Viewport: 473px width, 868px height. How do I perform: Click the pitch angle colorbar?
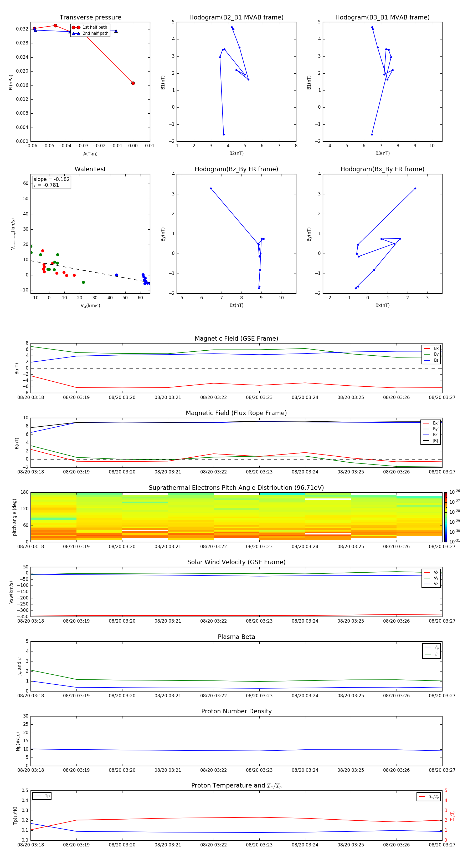446,517
